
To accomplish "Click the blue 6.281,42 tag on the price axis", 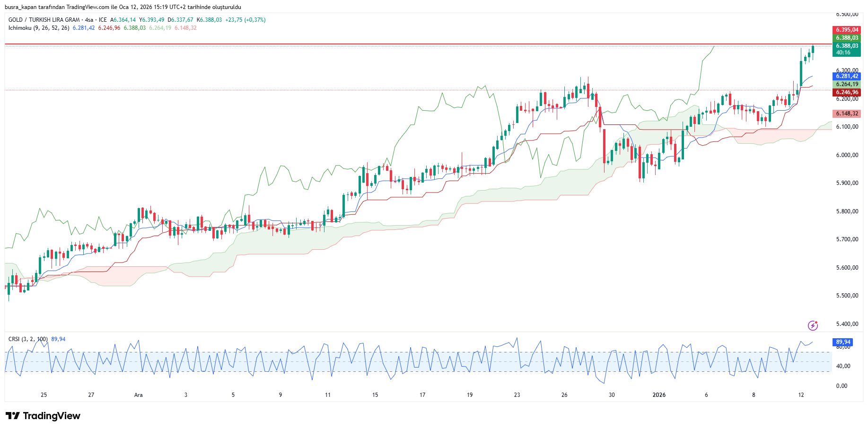I will [x=846, y=76].
